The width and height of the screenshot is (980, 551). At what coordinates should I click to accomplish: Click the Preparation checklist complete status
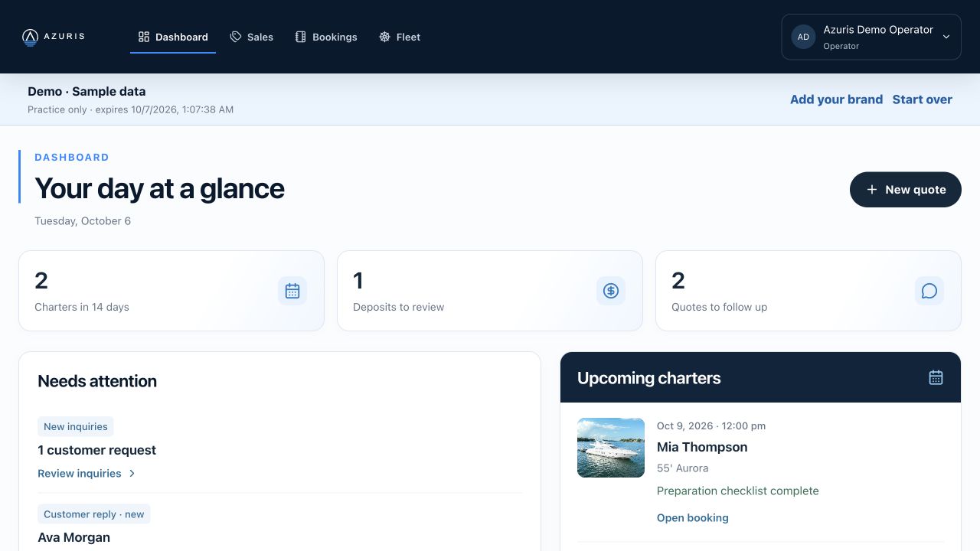click(738, 491)
